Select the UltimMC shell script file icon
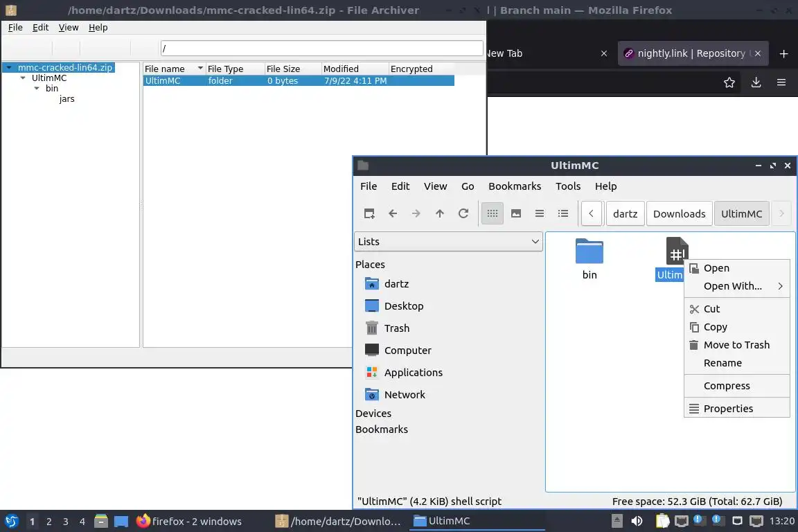This screenshot has height=532, width=798. pyautogui.click(x=677, y=251)
